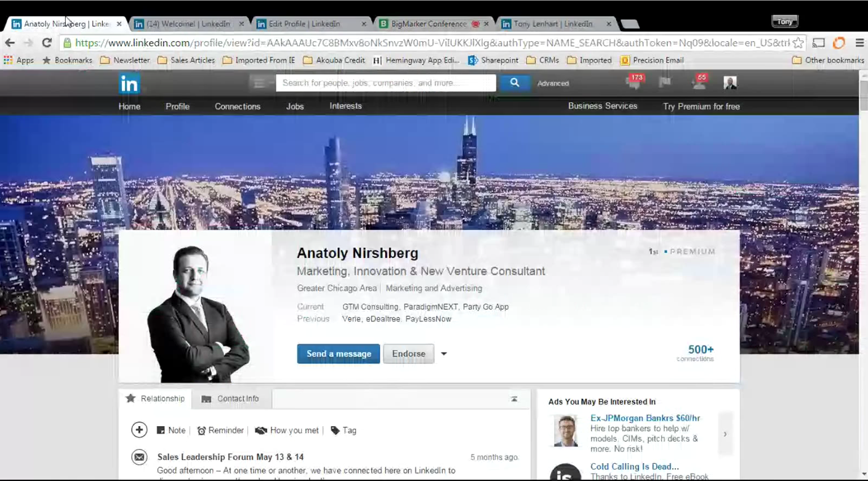868x481 pixels.
Task: Click the ad's right chevron arrow
Action: click(725, 434)
